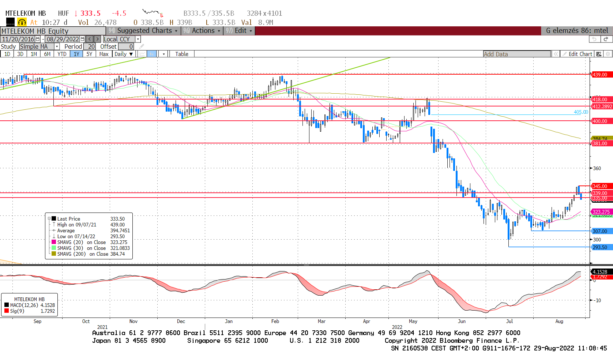Click the Add Data input field
This screenshot has height=364, width=613.
point(517,54)
